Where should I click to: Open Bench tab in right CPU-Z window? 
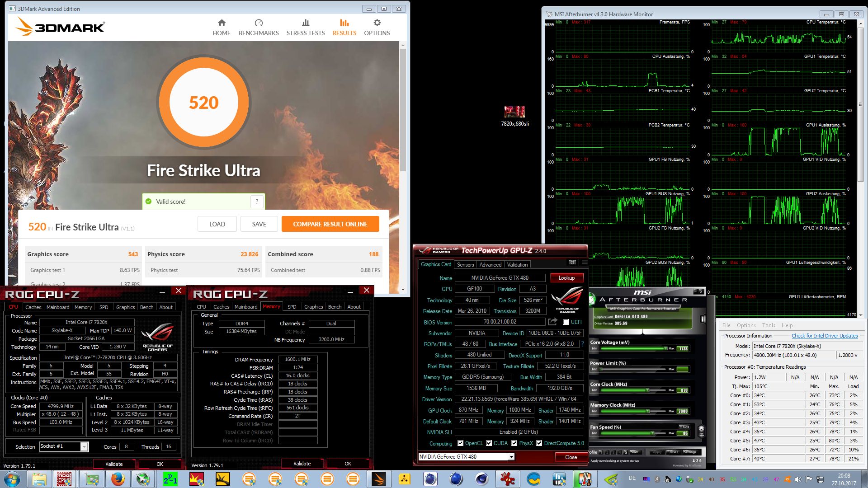(x=335, y=307)
